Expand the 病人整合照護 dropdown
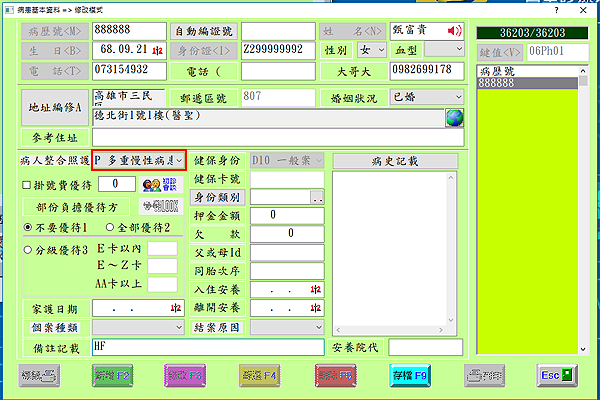 tap(179, 161)
